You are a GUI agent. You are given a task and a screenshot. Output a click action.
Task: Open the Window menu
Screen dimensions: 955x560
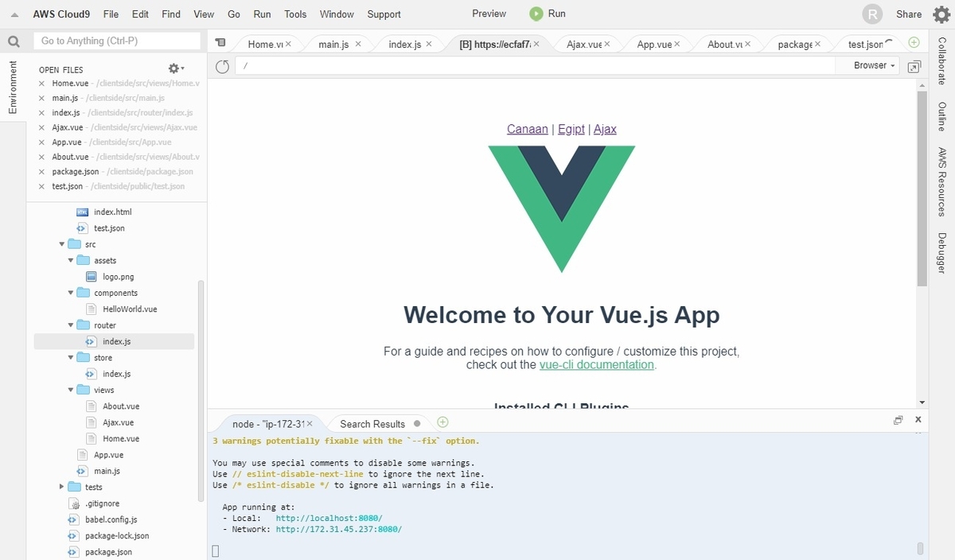point(337,14)
